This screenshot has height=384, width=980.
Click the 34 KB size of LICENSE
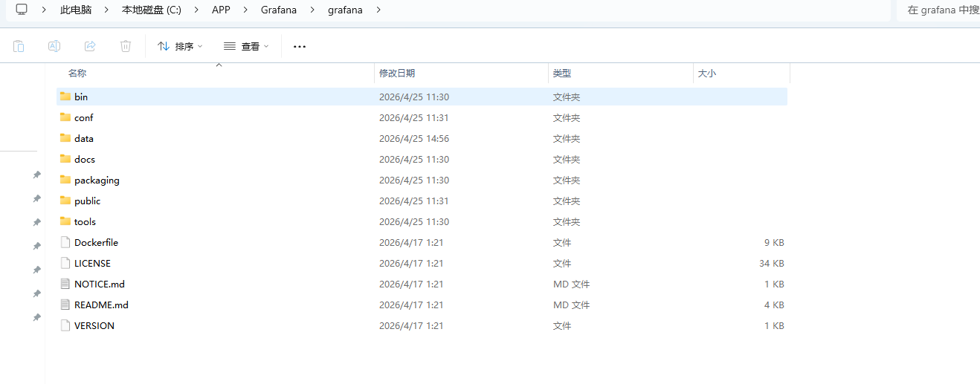point(771,263)
